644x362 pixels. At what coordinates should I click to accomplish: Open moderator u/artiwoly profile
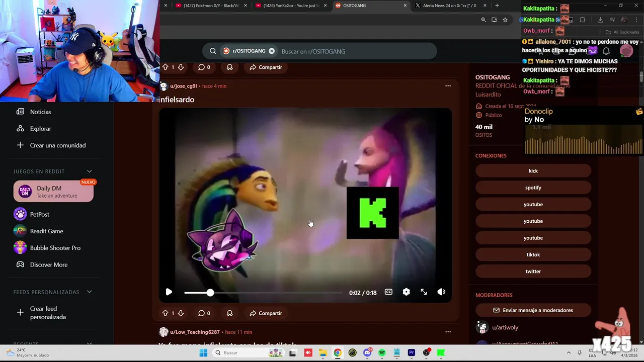coord(505,327)
